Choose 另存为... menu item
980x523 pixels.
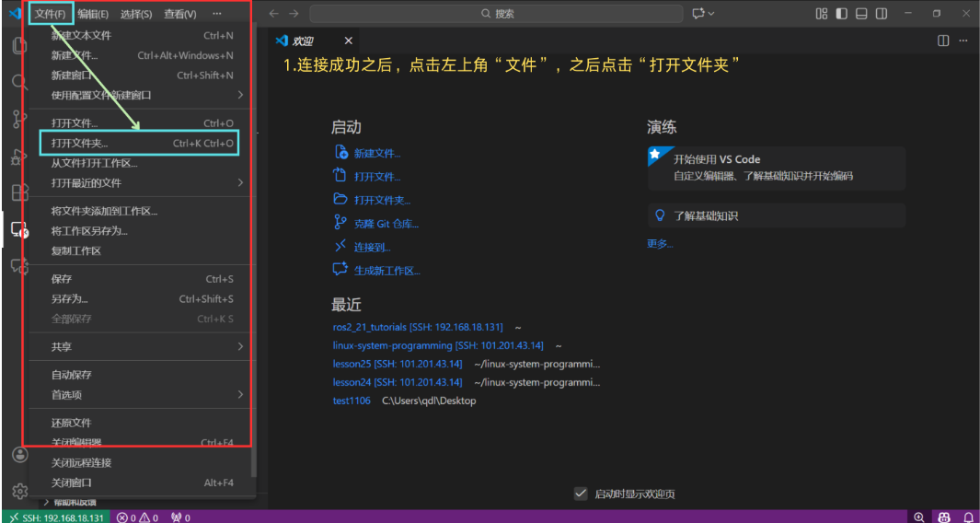point(143,299)
